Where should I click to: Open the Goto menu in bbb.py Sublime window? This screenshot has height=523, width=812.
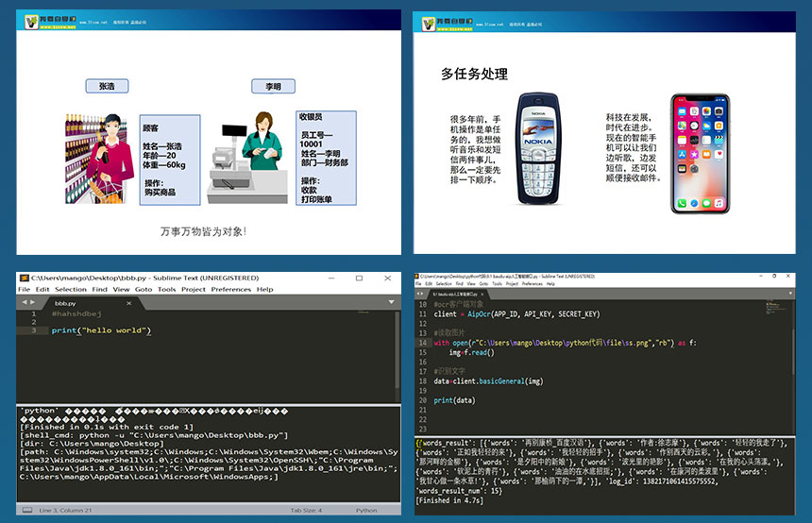click(144, 290)
